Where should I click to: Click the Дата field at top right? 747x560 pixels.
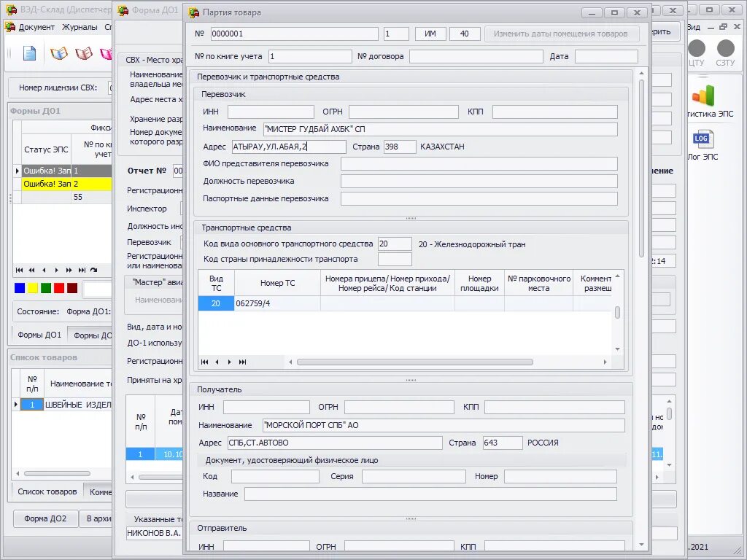606,56
